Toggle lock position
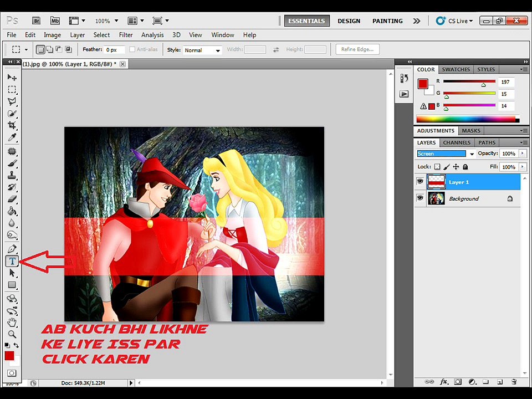Image resolution: width=532 pixels, height=399 pixels. pos(456,167)
